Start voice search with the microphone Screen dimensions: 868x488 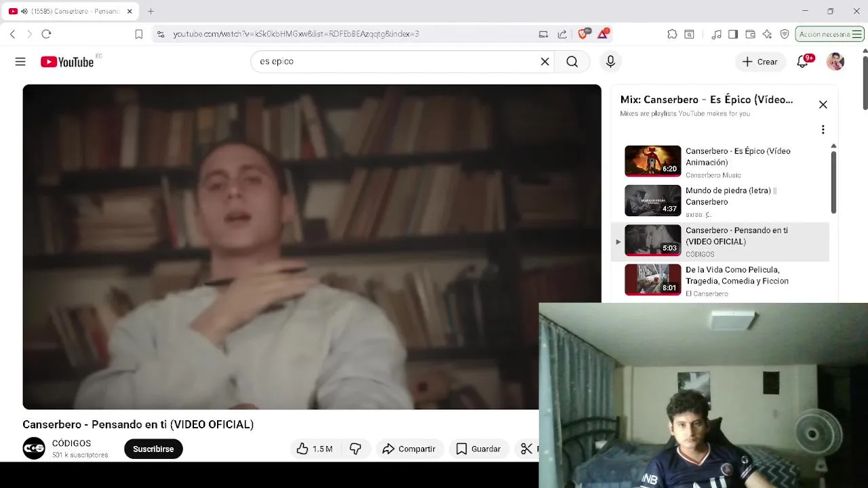pyautogui.click(x=610, y=62)
